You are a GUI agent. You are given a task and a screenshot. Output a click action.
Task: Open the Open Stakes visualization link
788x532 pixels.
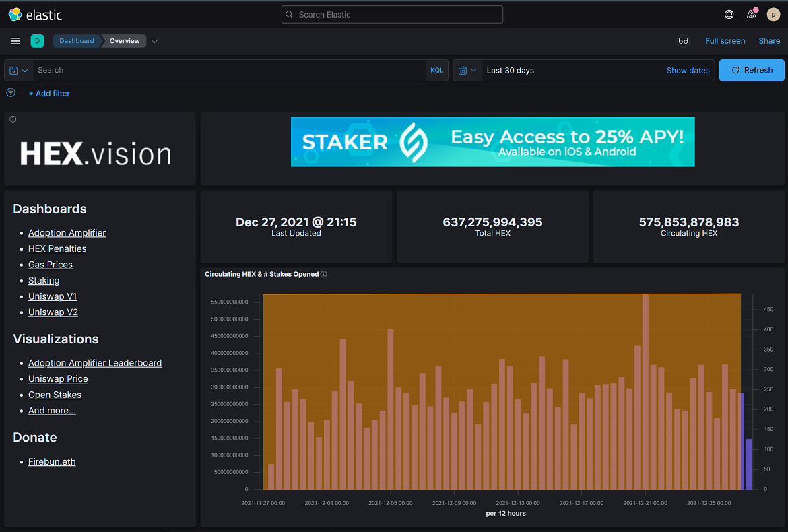pyautogui.click(x=55, y=395)
